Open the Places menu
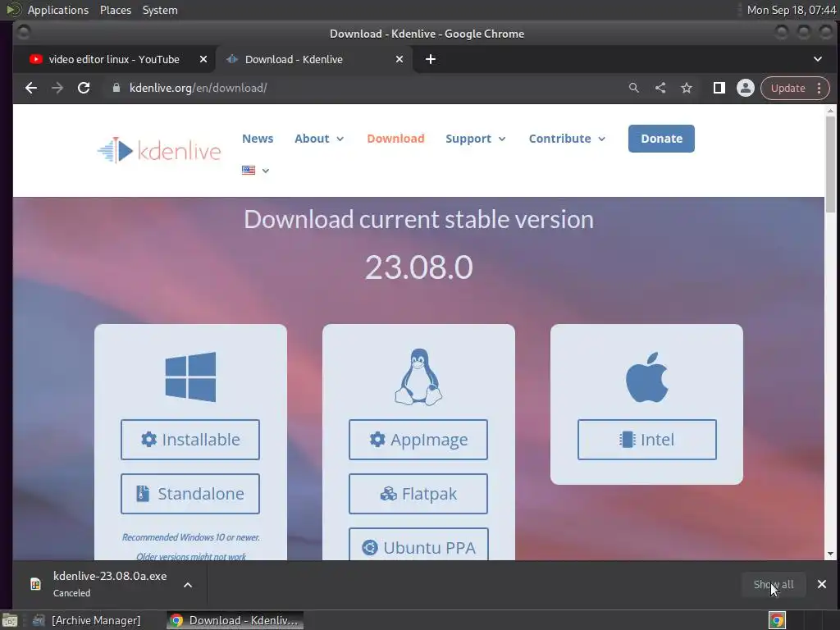Screen dimensions: 840x630 click(116, 10)
